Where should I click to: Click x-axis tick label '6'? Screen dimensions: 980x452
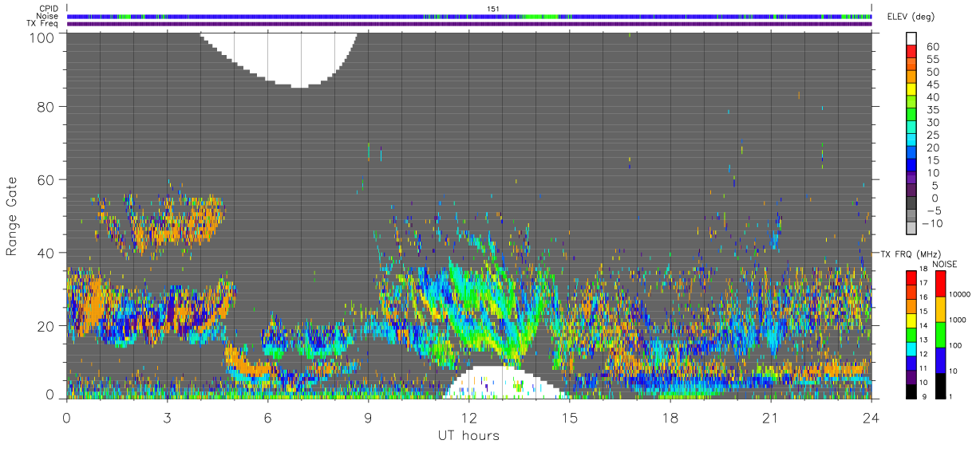point(267,418)
